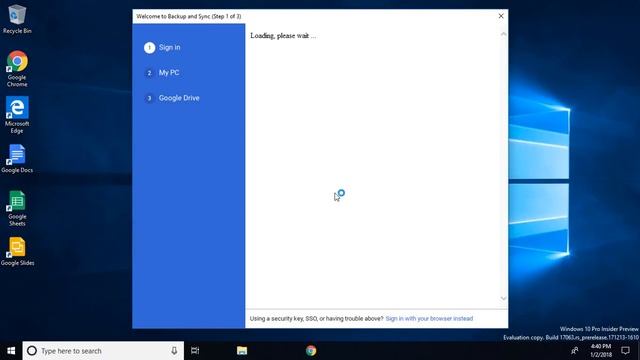640x360 pixels.
Task: Open Task View from the taskbar
Action: pyautogui.click(x=195, y=351)
